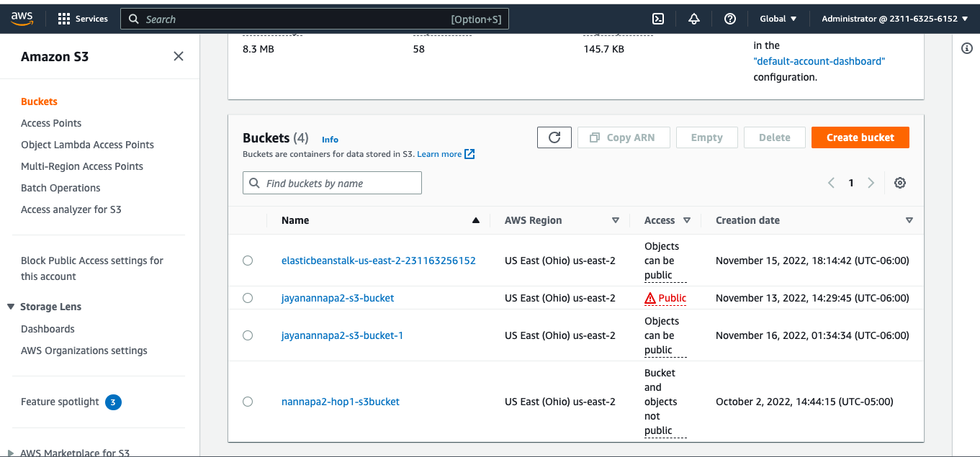Go to Access Points in sidebar
This screenshot has width=980, height=457.
point(51,123)
